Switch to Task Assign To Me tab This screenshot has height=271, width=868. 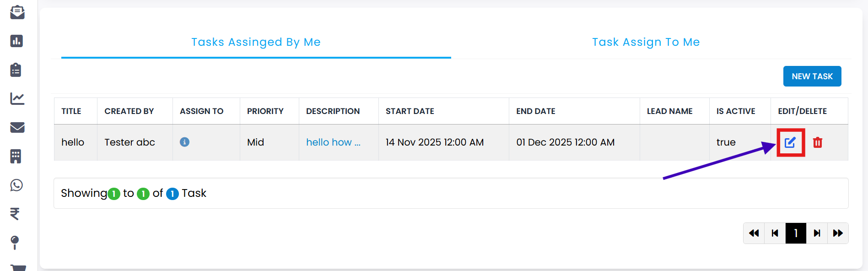[x=646, y=42]
